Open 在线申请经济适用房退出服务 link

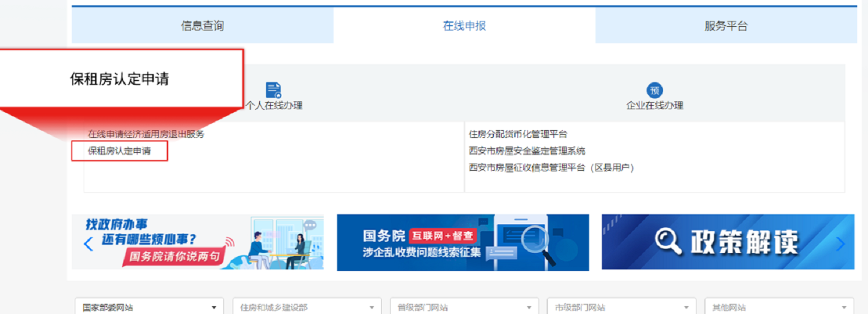[146, 134]
